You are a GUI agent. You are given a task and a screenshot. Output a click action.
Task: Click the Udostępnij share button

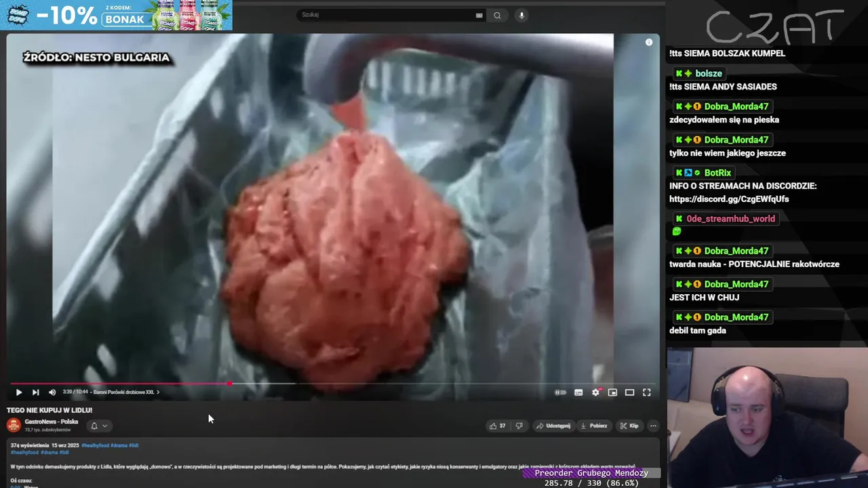click(x=553, y=426)
